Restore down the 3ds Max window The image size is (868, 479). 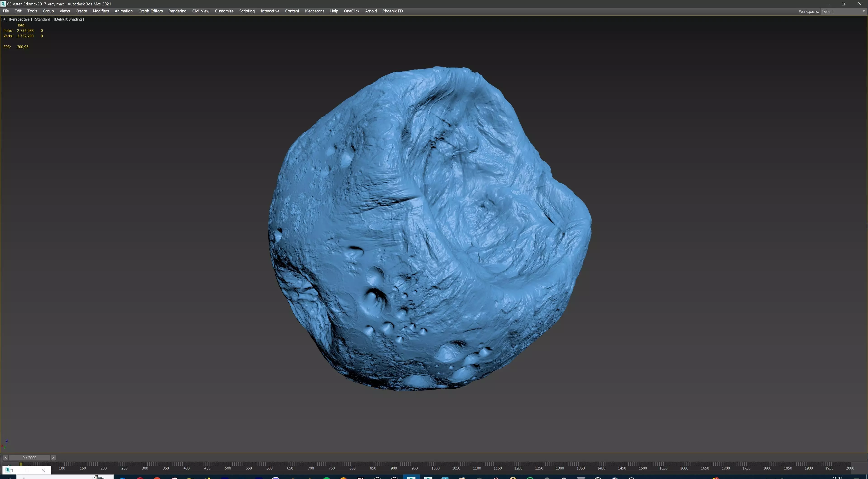pyautogui.click(x=844, y=4)
